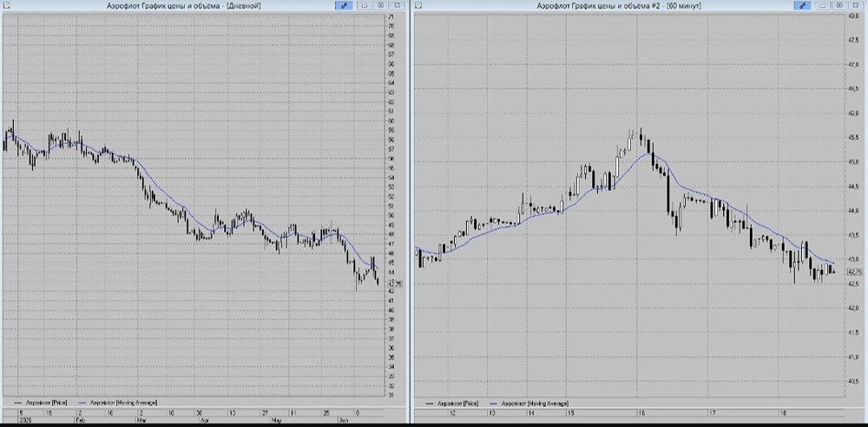Click the 44,0 price level on the 60-minute scale
The image size is (868, 427).
tap(853, 211)
